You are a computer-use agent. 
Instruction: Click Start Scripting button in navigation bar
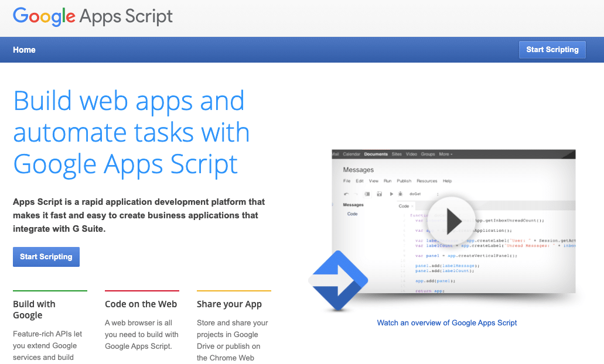(552, 50)
